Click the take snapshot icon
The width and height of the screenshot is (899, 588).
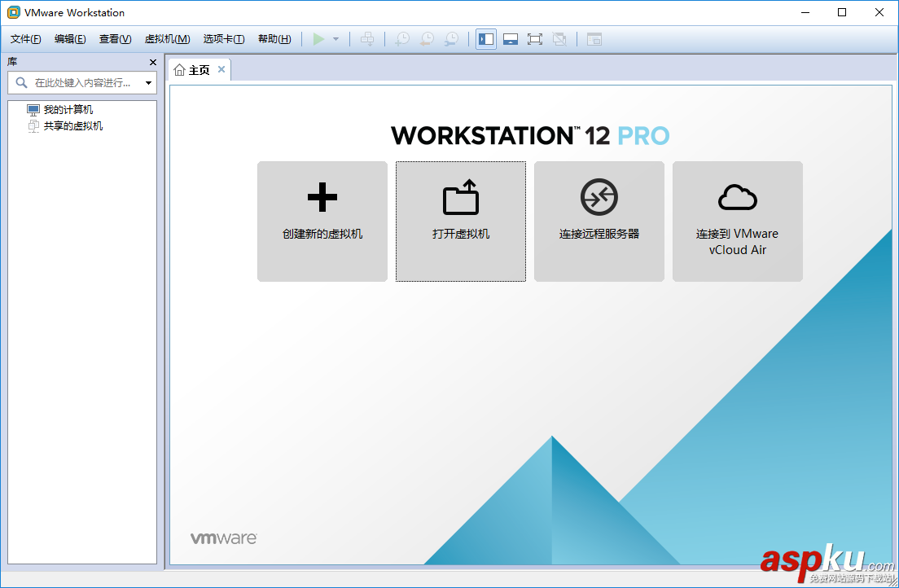pyautogui.click(x=402, y=39)
